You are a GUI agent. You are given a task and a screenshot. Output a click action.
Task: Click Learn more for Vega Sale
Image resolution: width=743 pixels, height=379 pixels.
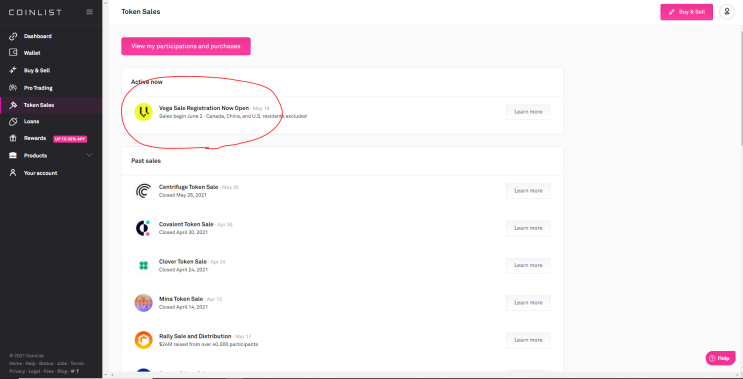pyautogui.click(x=528, y=112)
